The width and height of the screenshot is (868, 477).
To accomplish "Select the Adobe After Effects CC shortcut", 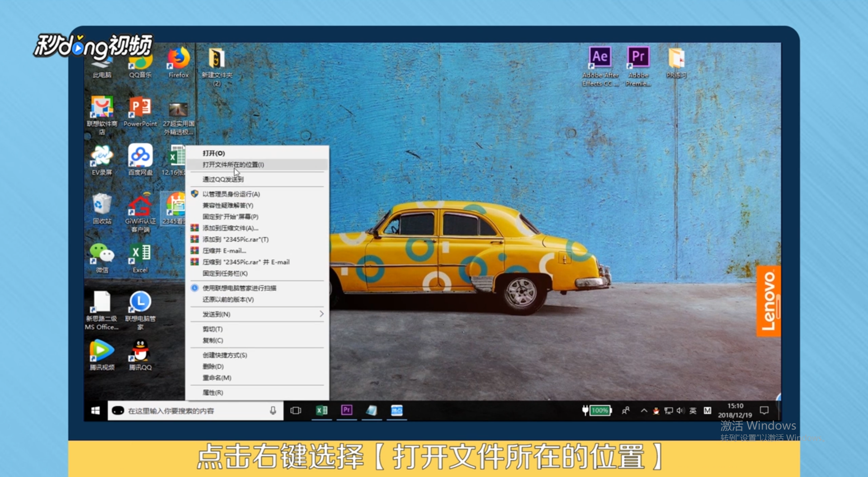I will pos(600,66).
